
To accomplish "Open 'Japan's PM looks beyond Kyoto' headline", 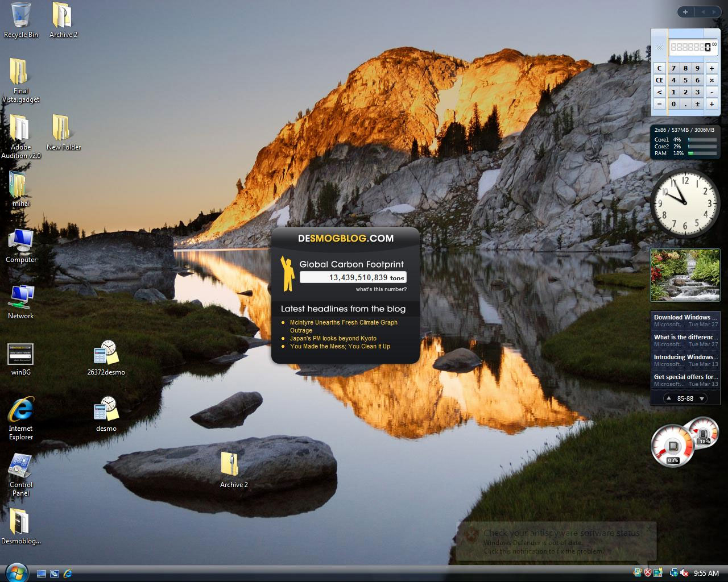I will tap(333, 338).
